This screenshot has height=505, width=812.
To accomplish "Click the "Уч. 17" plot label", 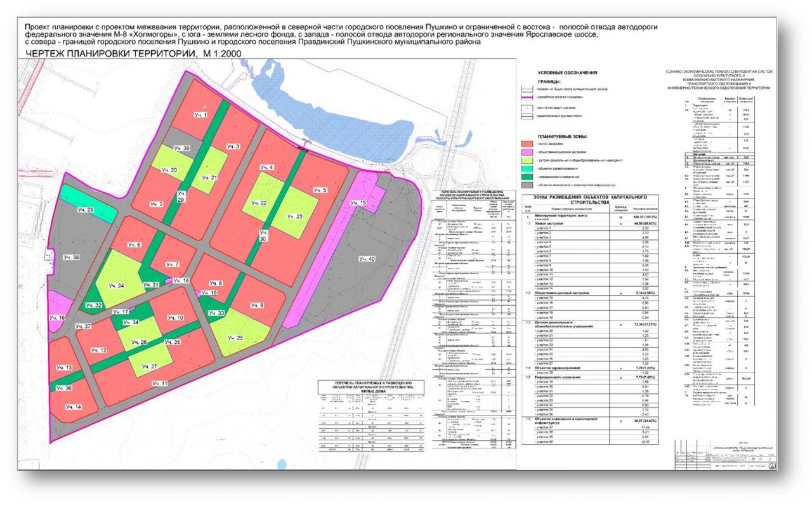I will pyautogui.click(x=121, y=312).
